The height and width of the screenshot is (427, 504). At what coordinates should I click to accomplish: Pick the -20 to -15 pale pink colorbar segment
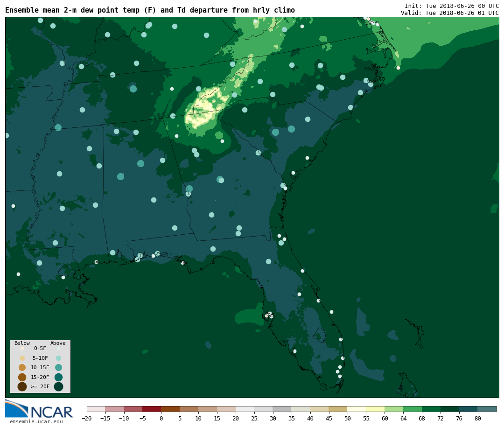[96, 409]
